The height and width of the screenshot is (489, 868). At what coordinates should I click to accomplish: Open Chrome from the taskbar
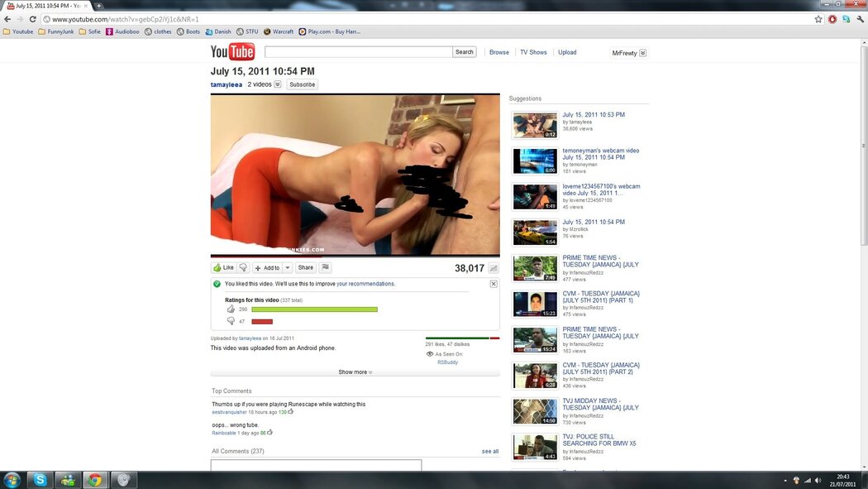pyautogui.click(x=93, y=480)
